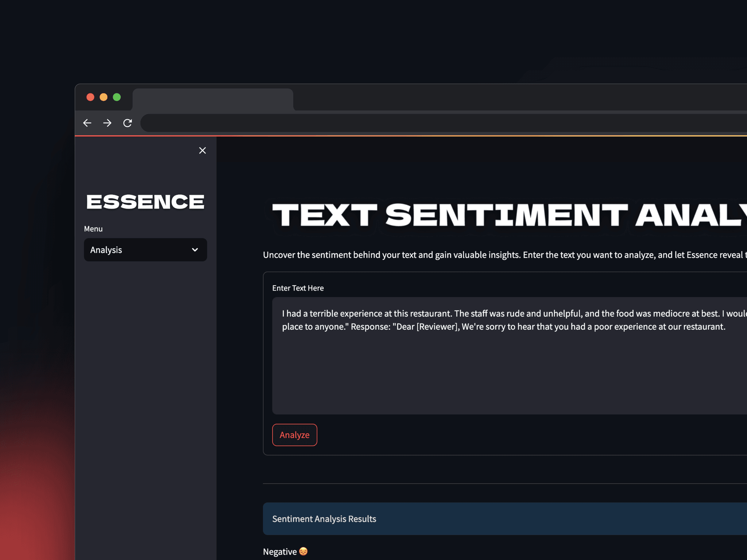Click the Menu label in sidebar
The width and height of the screenshot is (747, 560).
point(93,229)
